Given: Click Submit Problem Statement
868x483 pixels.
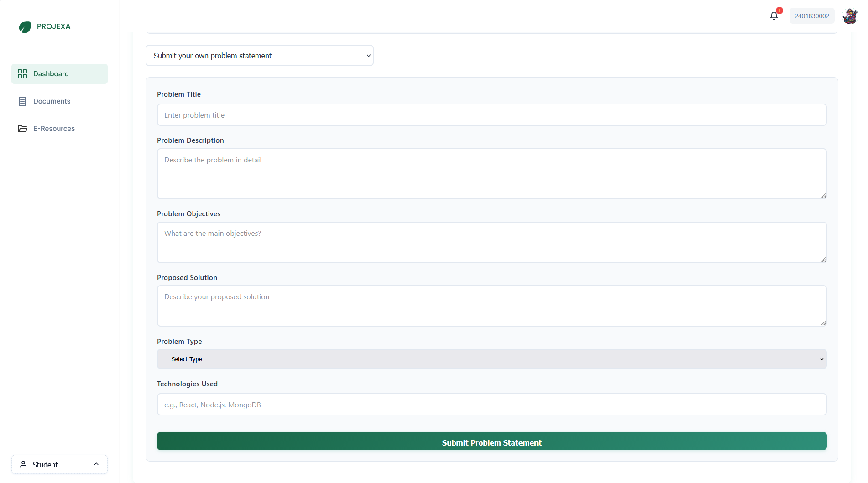Looking at the screenshot, I should tap(491, 441).
